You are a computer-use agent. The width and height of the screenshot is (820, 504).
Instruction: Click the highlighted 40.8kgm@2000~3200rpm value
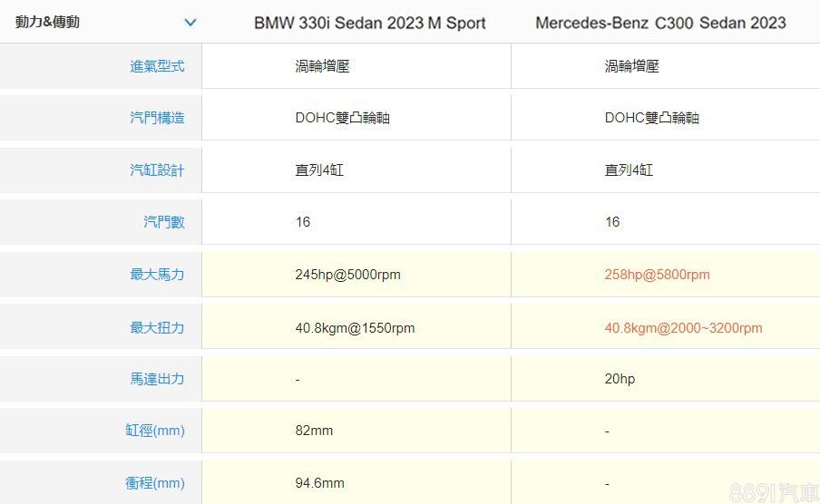tap(683, 327)
